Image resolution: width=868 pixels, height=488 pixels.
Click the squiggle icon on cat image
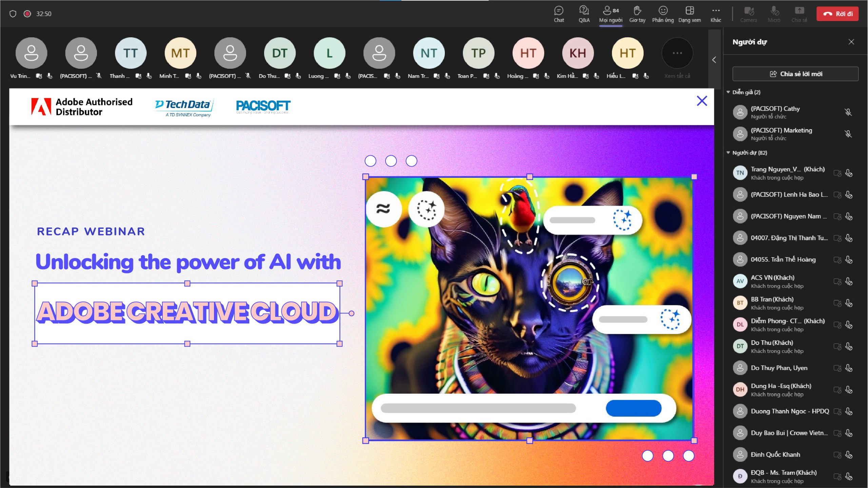point(383,209)
